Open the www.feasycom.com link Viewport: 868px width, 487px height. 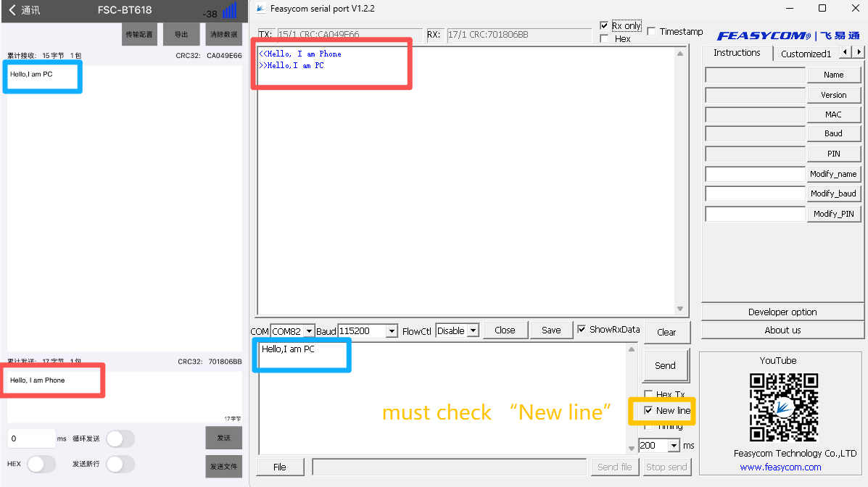780,467
